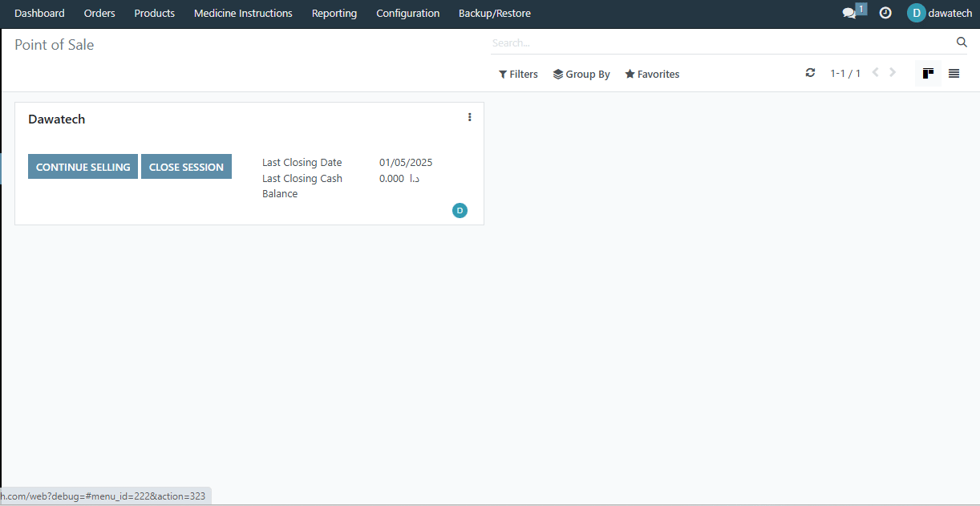Click the Last Closing Date label
The height and width of the screenshot is (506, 980).
[302, 163]
